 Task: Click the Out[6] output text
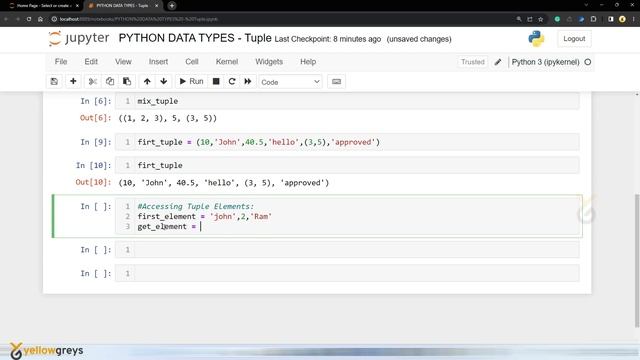[x=168, y=118]
